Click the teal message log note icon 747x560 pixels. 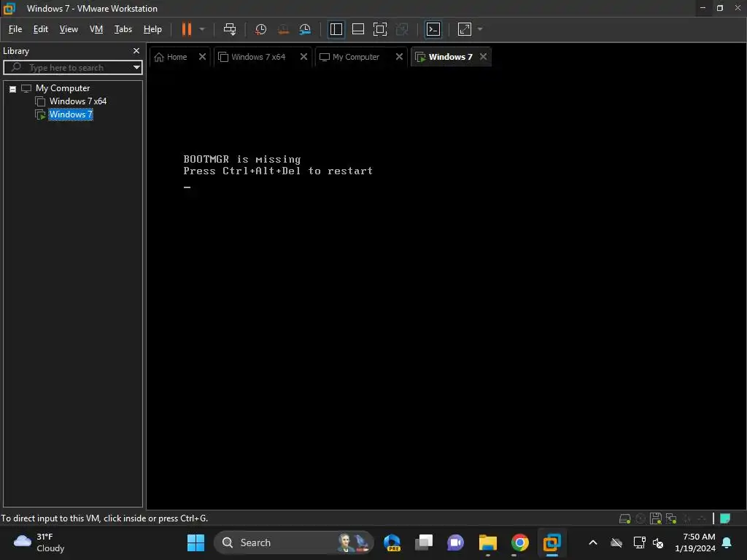pyautogui.click(x=725, y=518)
